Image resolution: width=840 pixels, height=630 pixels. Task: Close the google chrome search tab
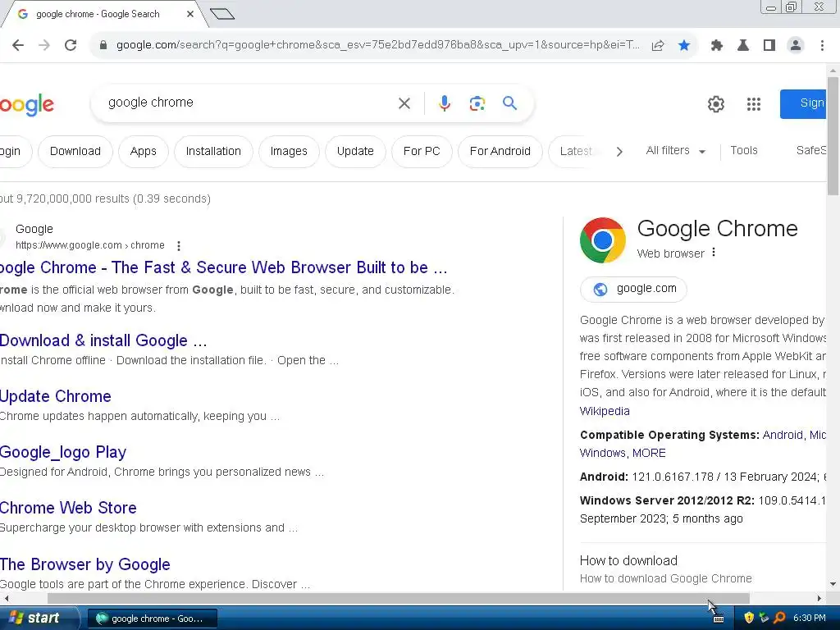(x=190, y=14)
